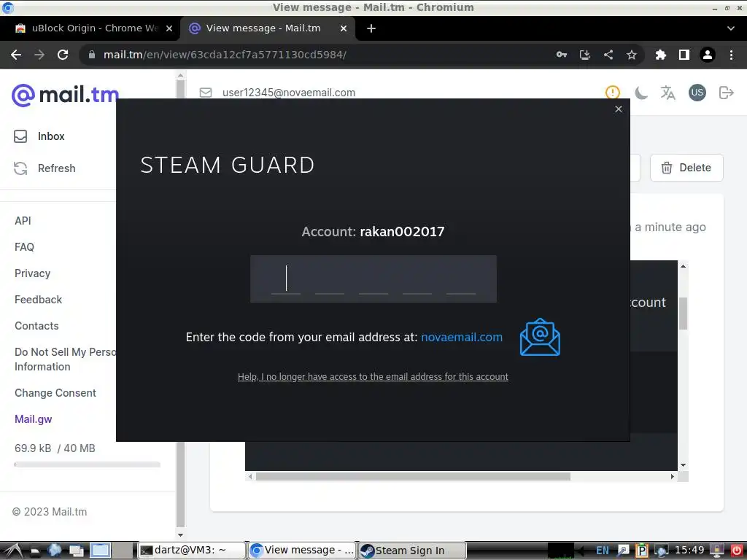Open the Chromium three-dot menu
Screen dimensions: 747x560
(731, 55)
